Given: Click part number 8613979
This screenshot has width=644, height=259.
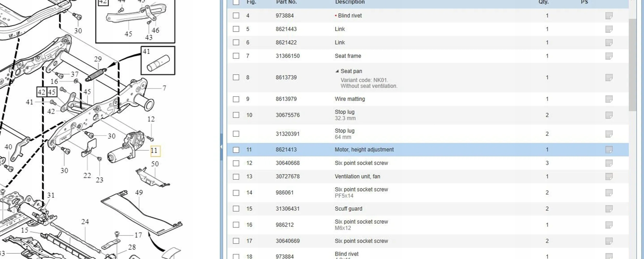Looking at the screenshot, I should pyautogui.click(x=286, y=99).
